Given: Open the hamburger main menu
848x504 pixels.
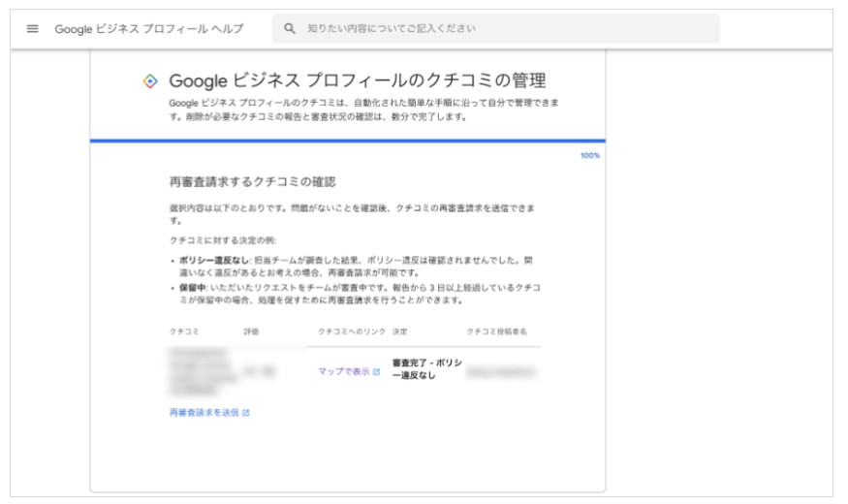Looking at the screenshot, I should pyautogui.click(x=32, y=29).
